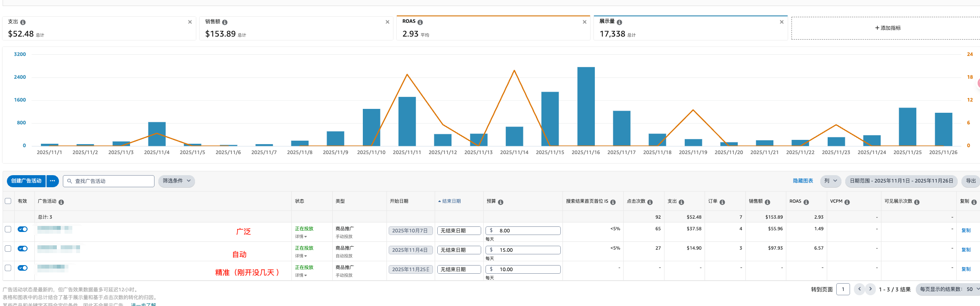The image size is (980, 306).
Task: Toggle off the 广泛 campaign active switch
Action: [22, 229]
